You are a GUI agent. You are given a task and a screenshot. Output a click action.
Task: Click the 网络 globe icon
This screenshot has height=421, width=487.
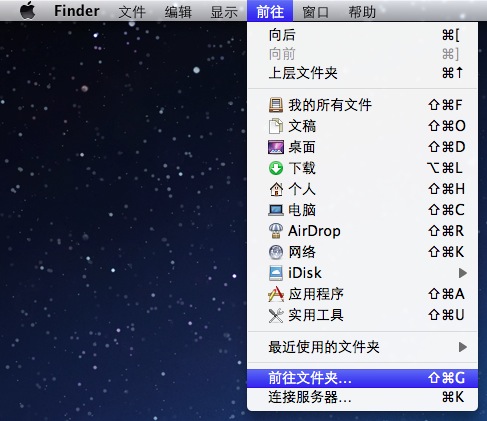click(276, 252)
